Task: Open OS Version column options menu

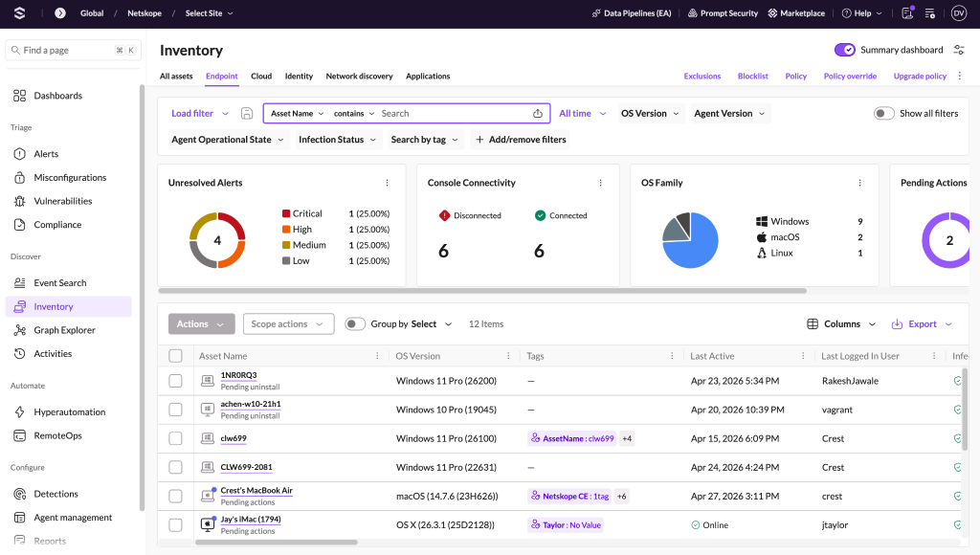Action: (508, 356)
